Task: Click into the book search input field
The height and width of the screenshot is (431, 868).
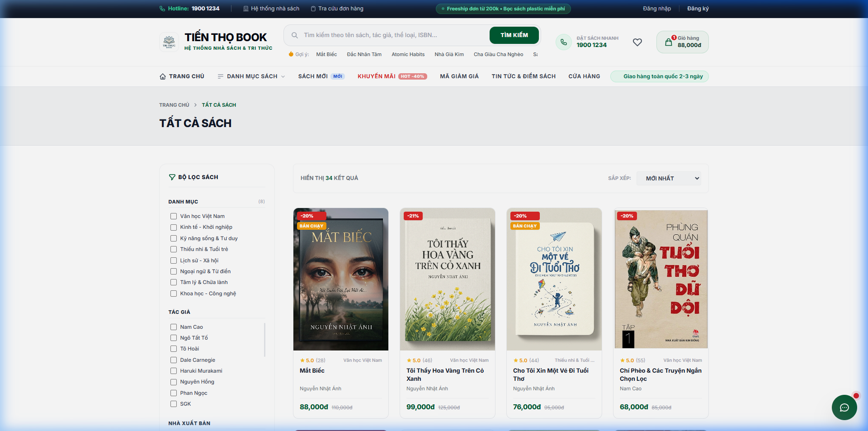Action: pos(393,35)
